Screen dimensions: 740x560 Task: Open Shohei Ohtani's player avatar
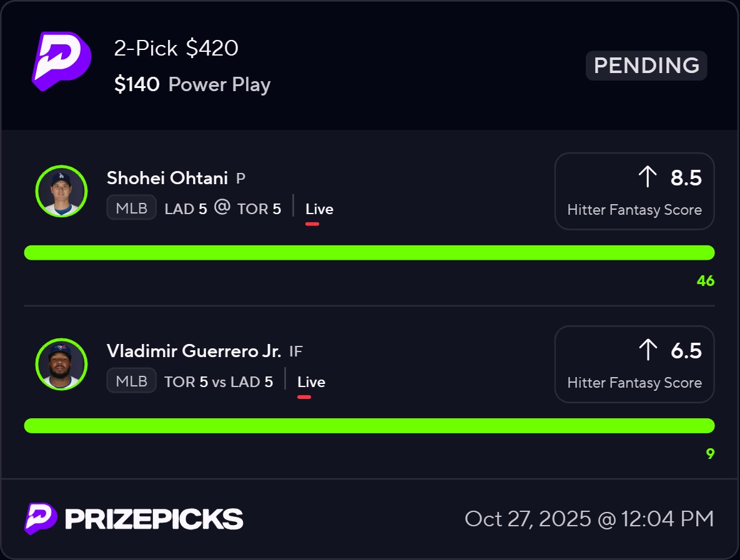(x=61, y=191)
